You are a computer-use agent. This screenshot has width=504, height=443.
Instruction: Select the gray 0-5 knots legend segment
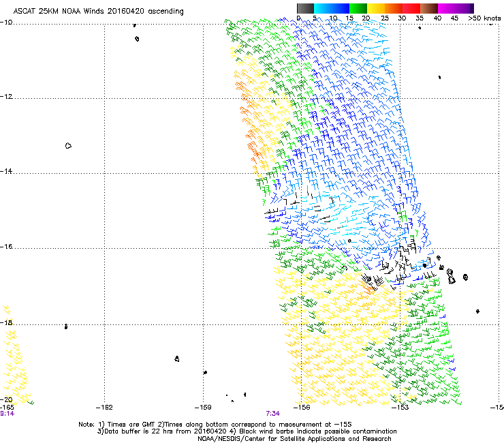point(305,8)
